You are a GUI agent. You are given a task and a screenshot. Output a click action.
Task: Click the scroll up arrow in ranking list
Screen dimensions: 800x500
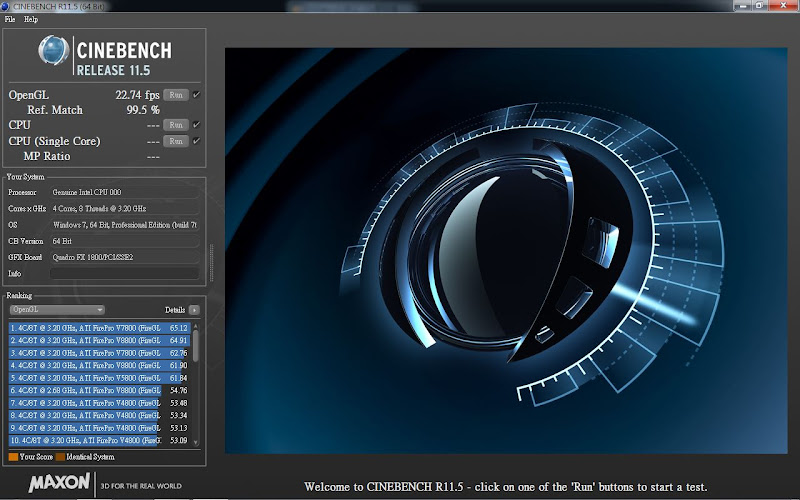click(x=195, y=326)
